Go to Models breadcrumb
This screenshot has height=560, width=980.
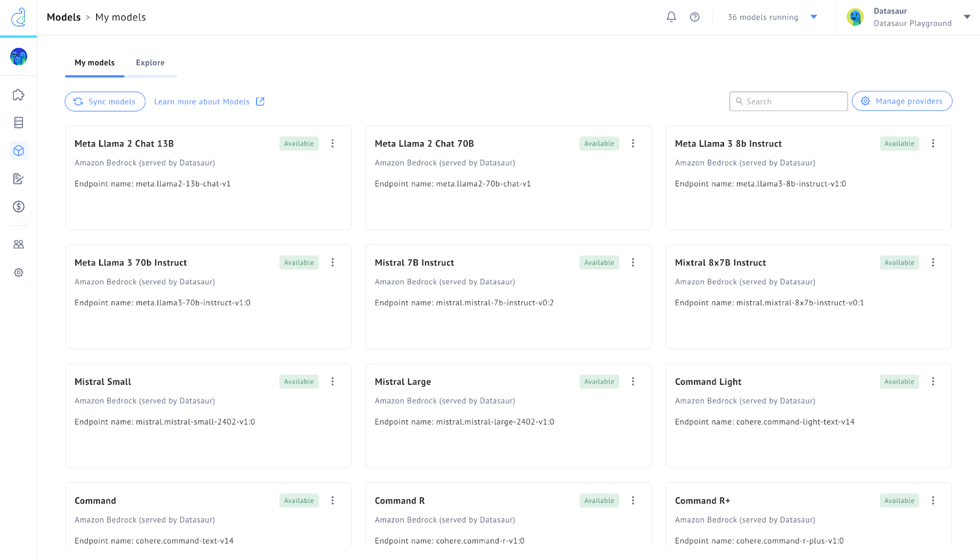[64, 17]
